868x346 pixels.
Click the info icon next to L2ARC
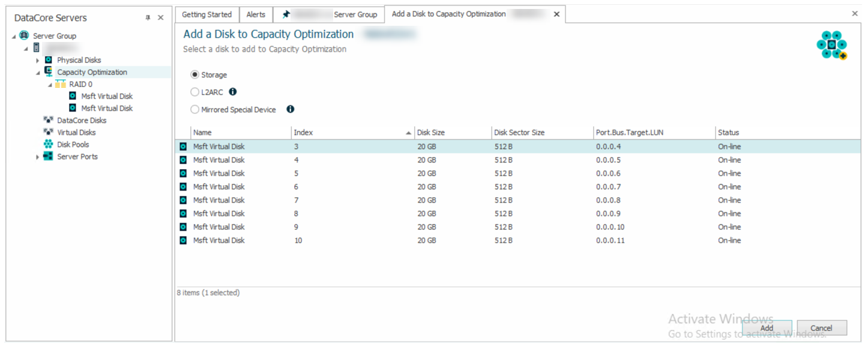pos(233,92)
